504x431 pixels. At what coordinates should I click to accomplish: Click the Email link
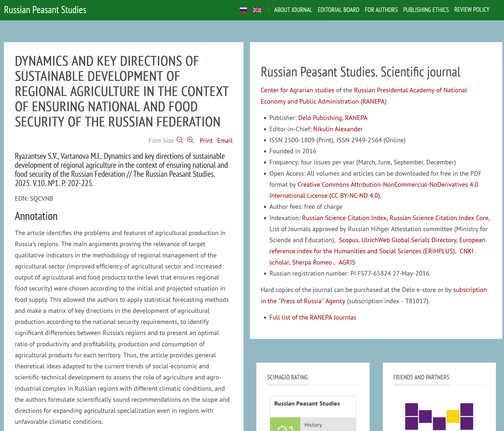(225, 141)
